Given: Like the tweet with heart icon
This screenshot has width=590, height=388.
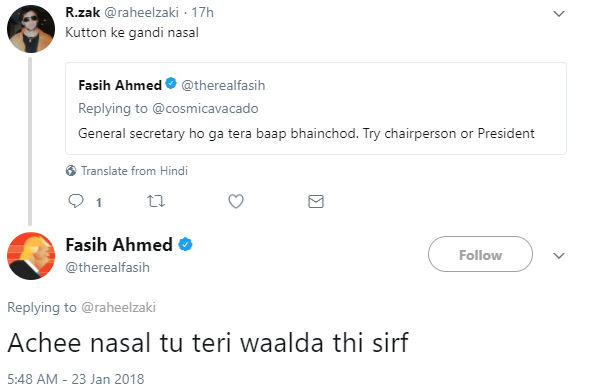Looking at the screenshot, I should (x=236, y=201).
